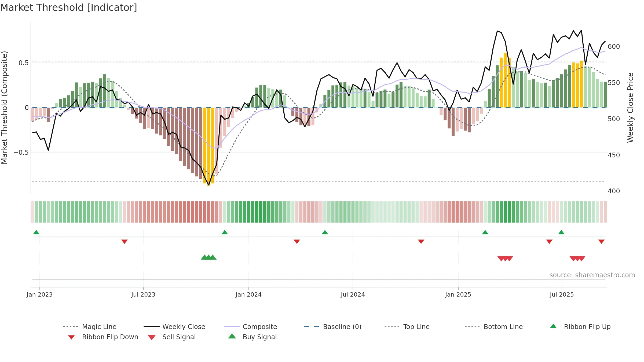Screen dimensions: 644x362
Task: Click the sell signal cluster in Mar 2025
Action: click(x=505, y=258)
